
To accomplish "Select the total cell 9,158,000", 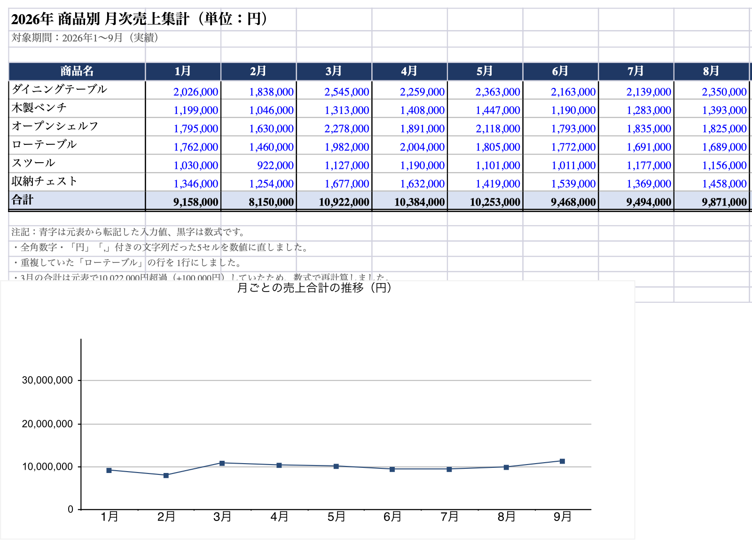I will point(183,201).
